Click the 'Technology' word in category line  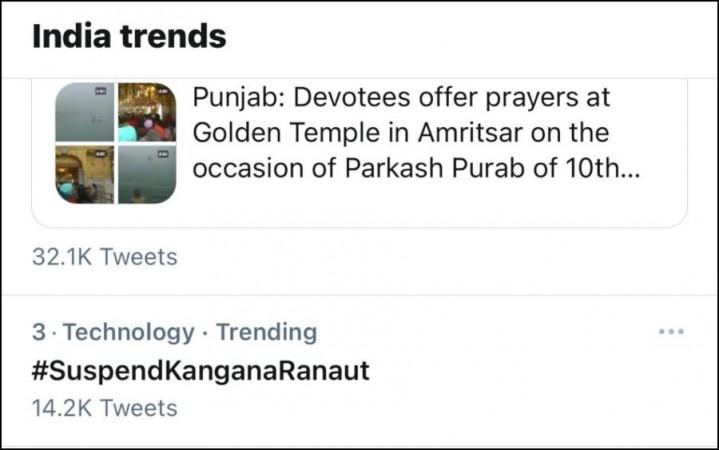click(128, 333)
